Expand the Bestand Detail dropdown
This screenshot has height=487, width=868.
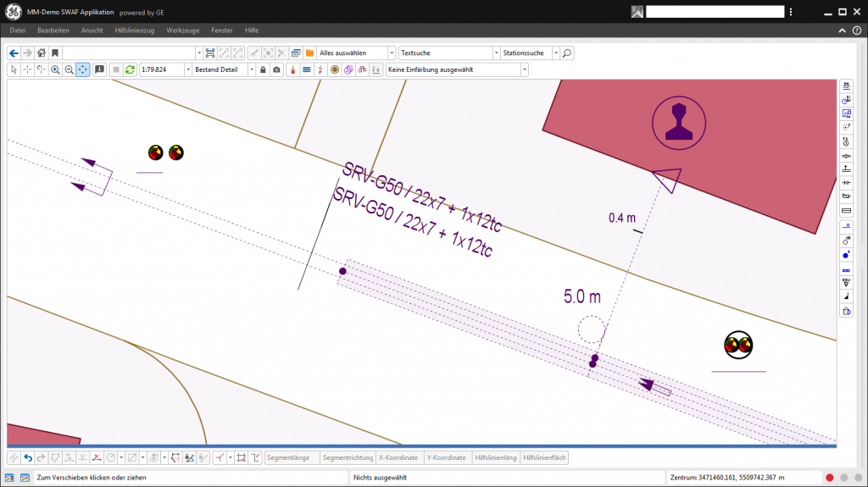(x=252, y=69)
